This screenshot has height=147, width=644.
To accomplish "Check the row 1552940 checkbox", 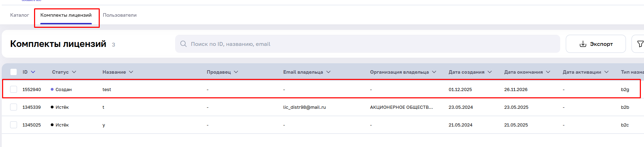I will coord(14,89).
